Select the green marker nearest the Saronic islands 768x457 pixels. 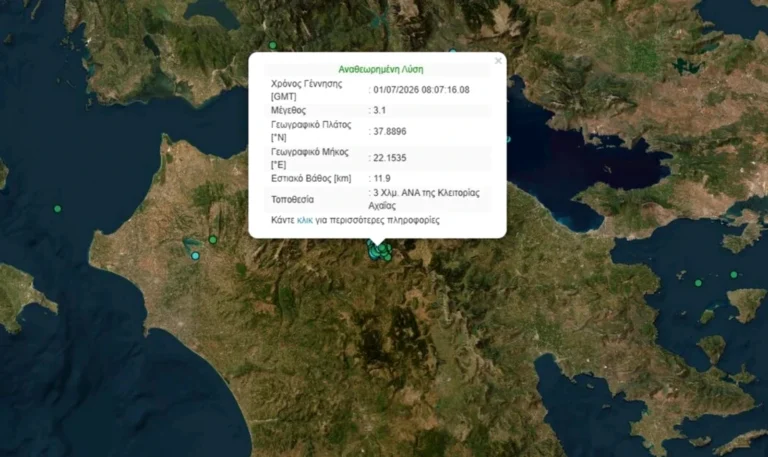(x=698, y=283)
